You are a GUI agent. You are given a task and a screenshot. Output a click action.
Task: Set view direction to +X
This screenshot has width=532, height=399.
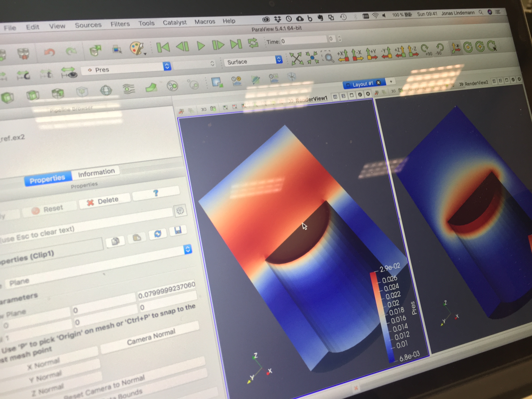point(343,56)
